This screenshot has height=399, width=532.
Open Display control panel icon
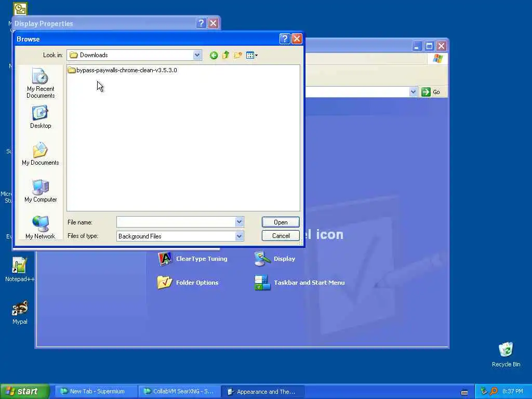click(275, 259)
